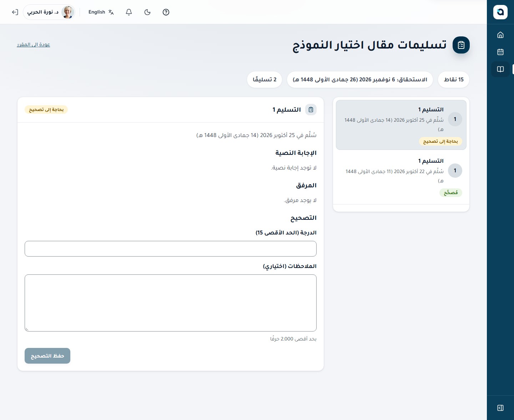The image size is (514, 420).
Task: Click the التصحيح section heading
Action: (x=303, y=218)
